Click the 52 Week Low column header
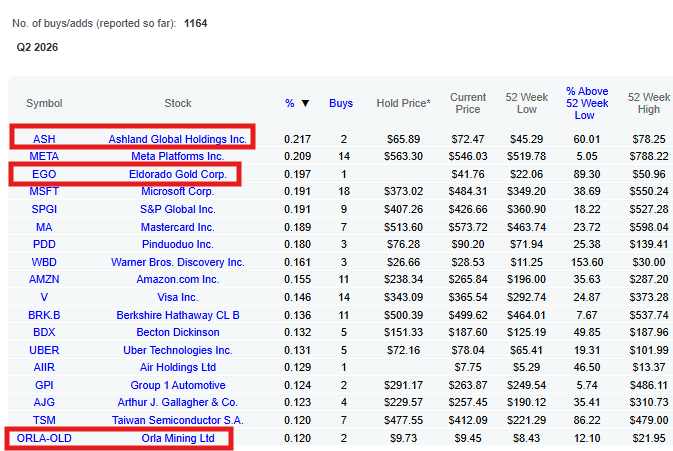Viewport: 673px width, 451px height. [527, 103]
